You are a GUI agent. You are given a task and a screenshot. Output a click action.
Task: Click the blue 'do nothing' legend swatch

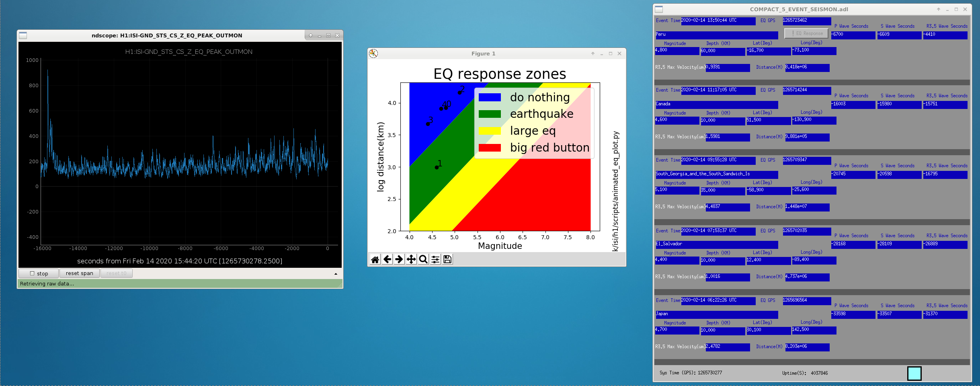click(490, 97)
